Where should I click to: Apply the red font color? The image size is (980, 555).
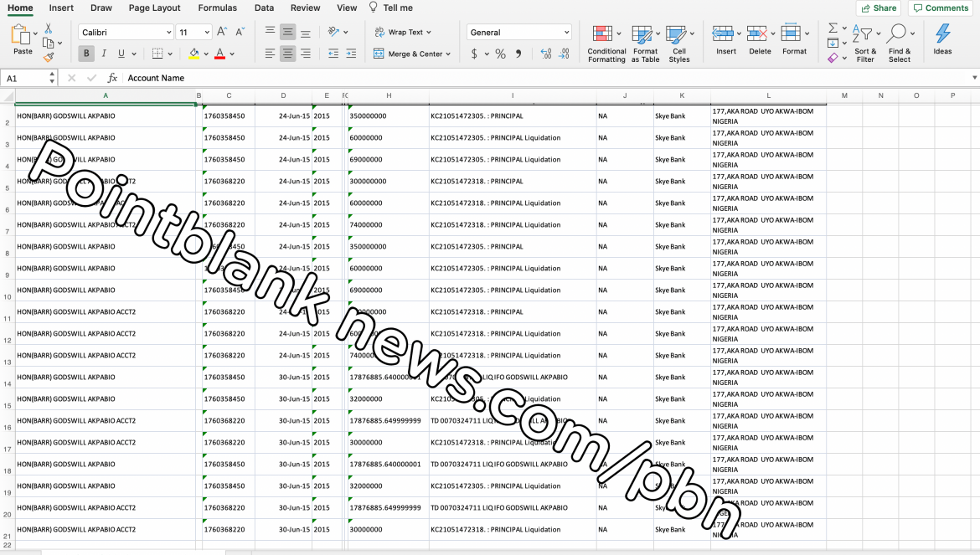tap(220, 54)
